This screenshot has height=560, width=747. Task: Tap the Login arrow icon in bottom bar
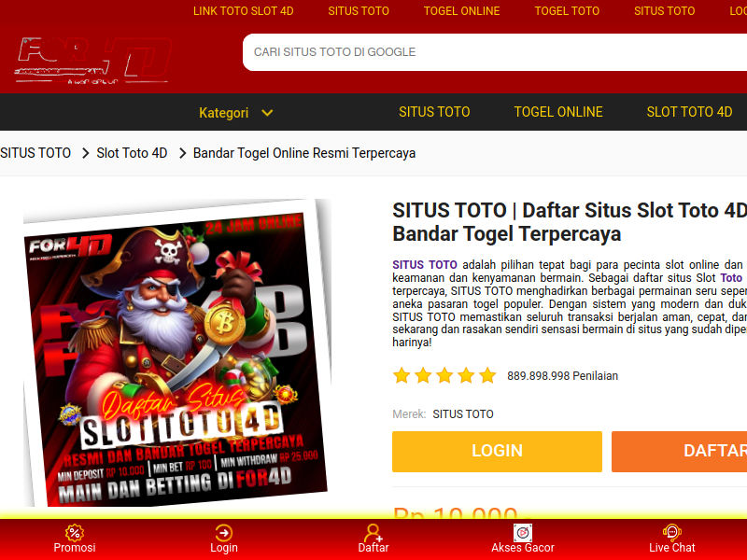coord(224,533)
